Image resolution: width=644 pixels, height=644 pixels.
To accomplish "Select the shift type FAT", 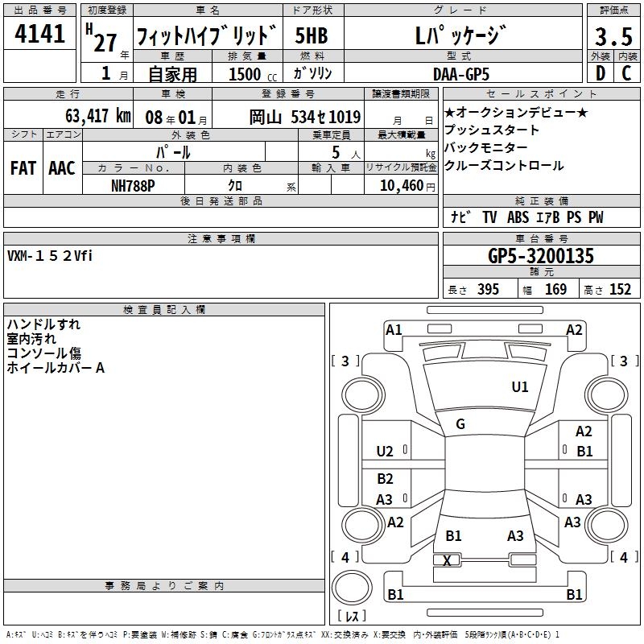I will 23,168.
